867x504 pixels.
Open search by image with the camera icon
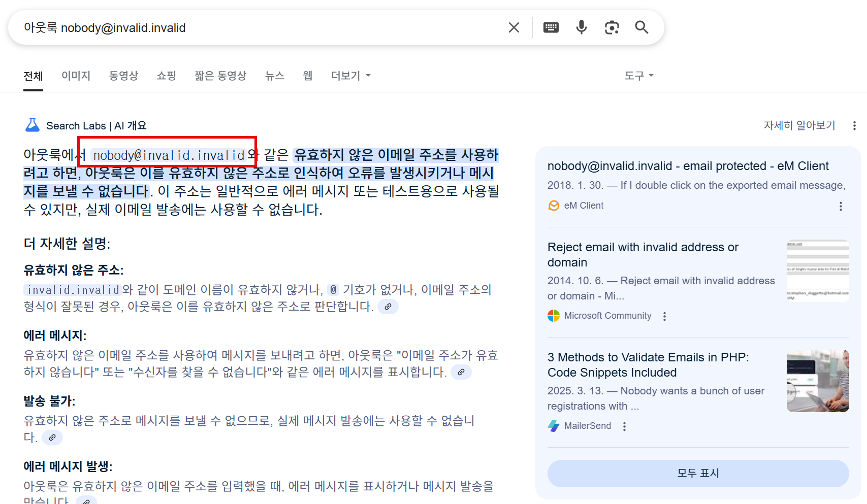tap(612, 27)
